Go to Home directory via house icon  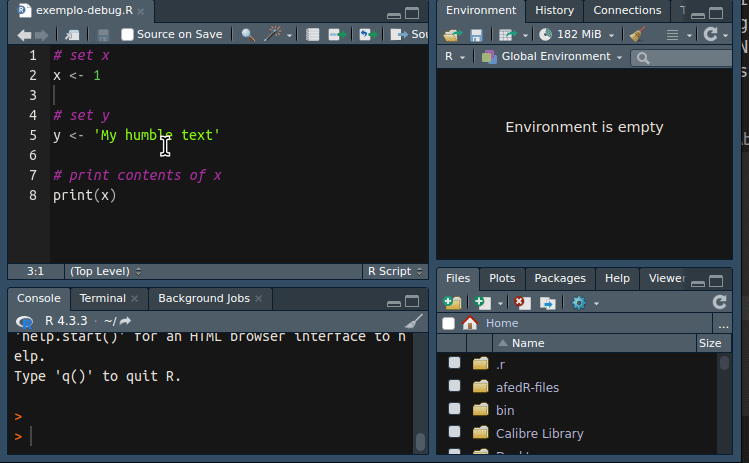pos(469,324)
